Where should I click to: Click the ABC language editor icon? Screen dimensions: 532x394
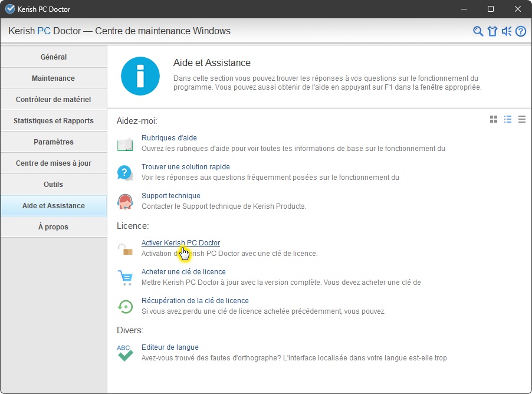tap(125, 353)
